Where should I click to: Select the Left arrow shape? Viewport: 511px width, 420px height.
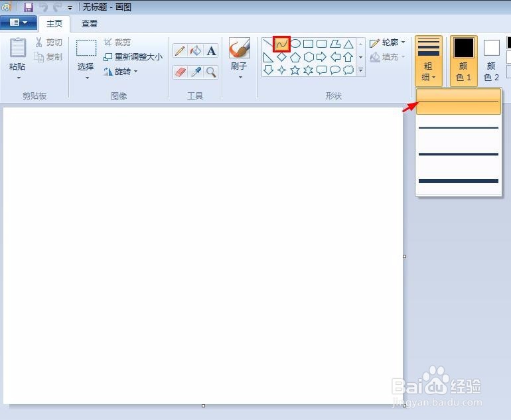click(x=335, y=57)
